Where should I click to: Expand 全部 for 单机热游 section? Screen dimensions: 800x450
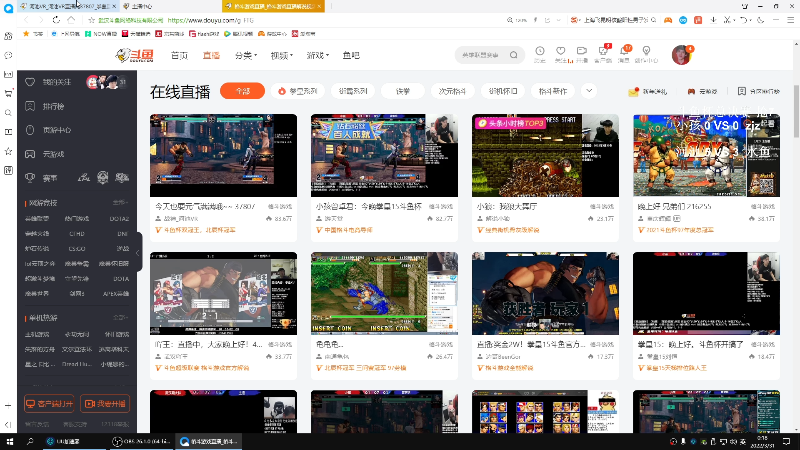120,317
